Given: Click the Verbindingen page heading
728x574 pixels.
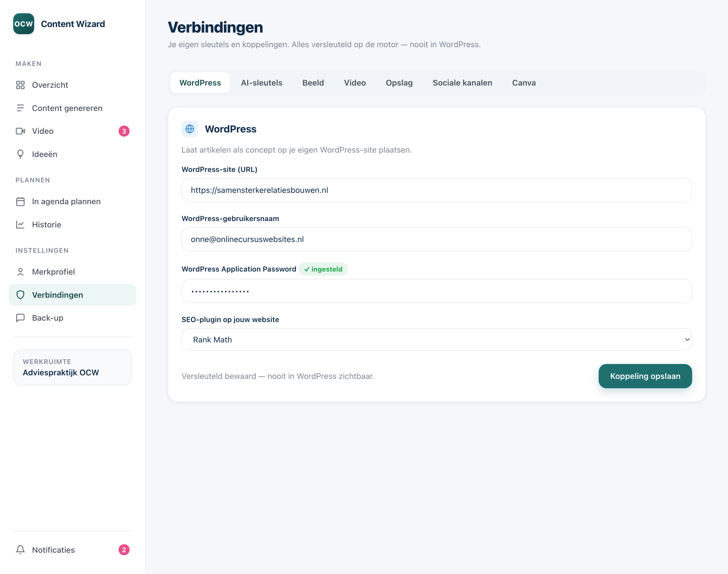Looking at the screenshot, I should (x=215, y=27).
